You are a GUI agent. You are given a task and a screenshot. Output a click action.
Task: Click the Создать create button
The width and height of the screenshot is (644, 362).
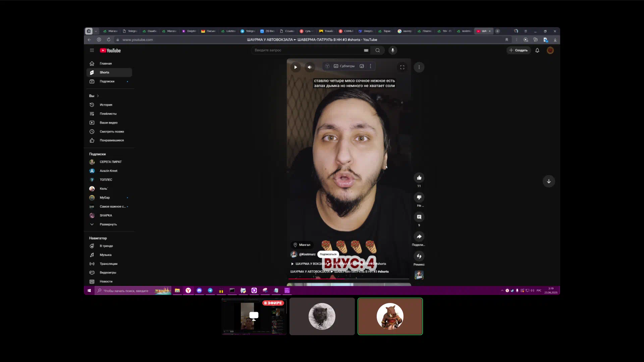(519, 50)
